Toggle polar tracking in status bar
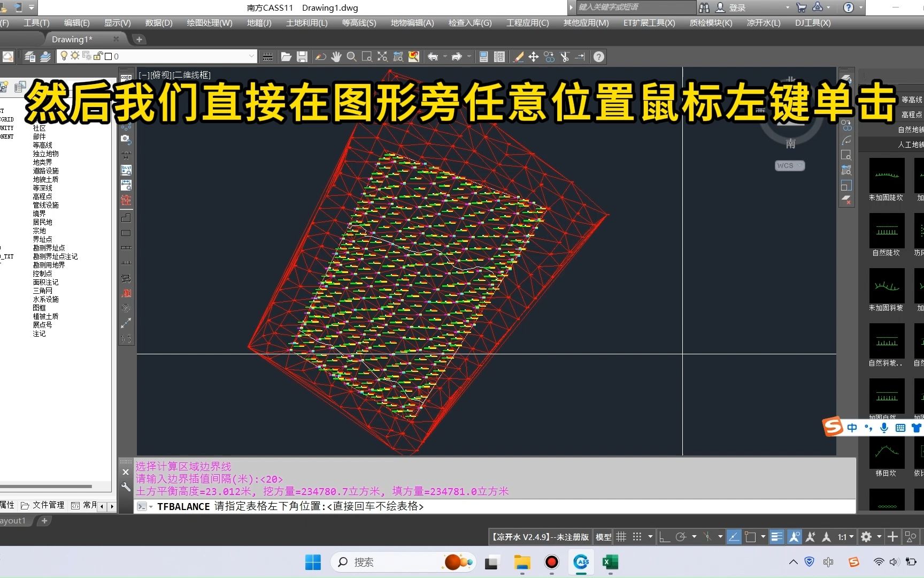This screenshot has width=924, height=578. (x=681, y=537)
